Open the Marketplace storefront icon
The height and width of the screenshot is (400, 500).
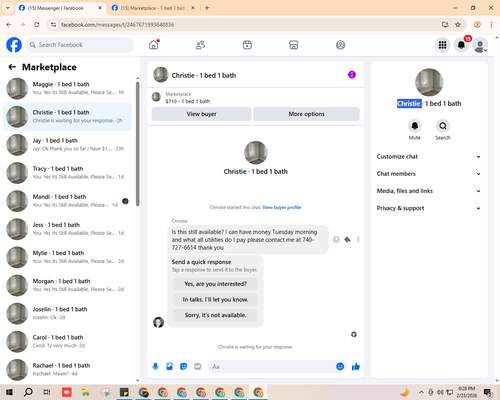click(294, 45)
